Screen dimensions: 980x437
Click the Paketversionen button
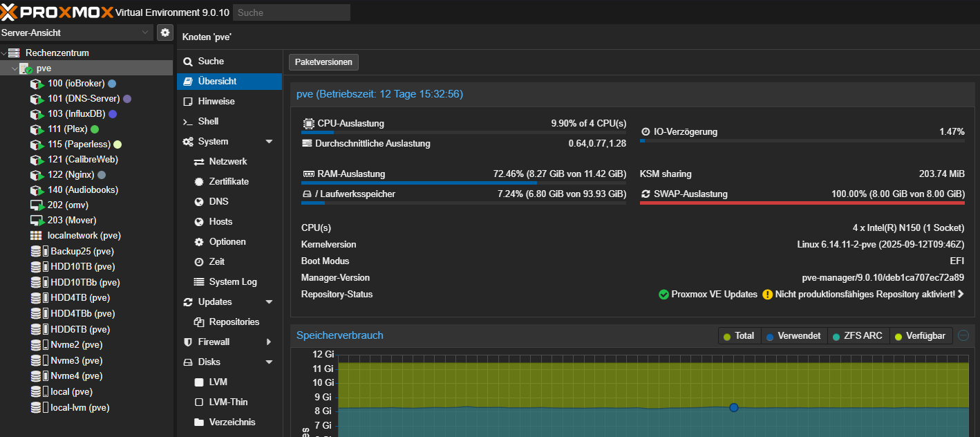coord(323,62)
